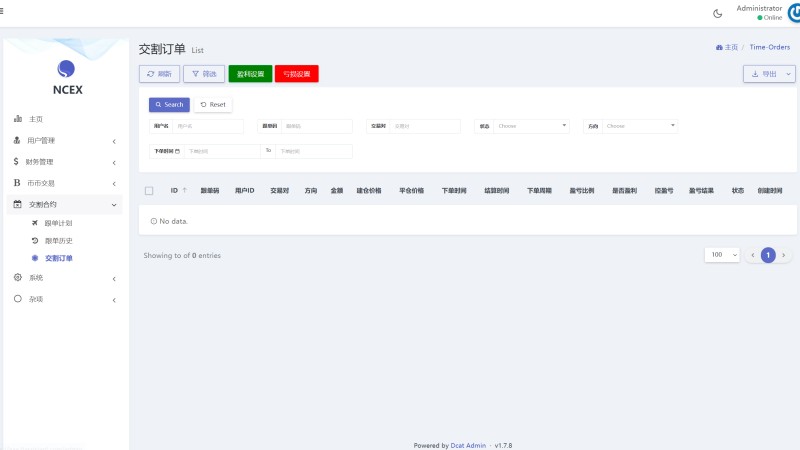Click the green 盈利设置 button

[x=250, y=74]
